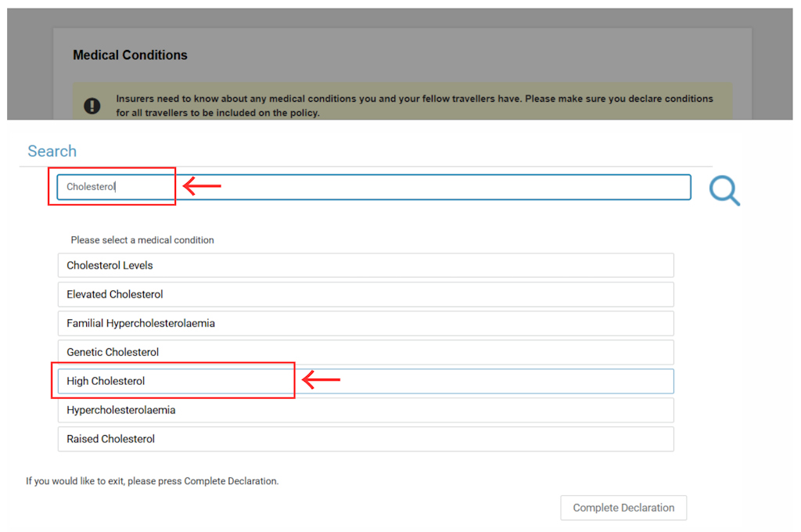This screenshot has width=801, height=532.
Task: Click the red arrow beside High Cholesterol
Action: (x=321, y=379)
